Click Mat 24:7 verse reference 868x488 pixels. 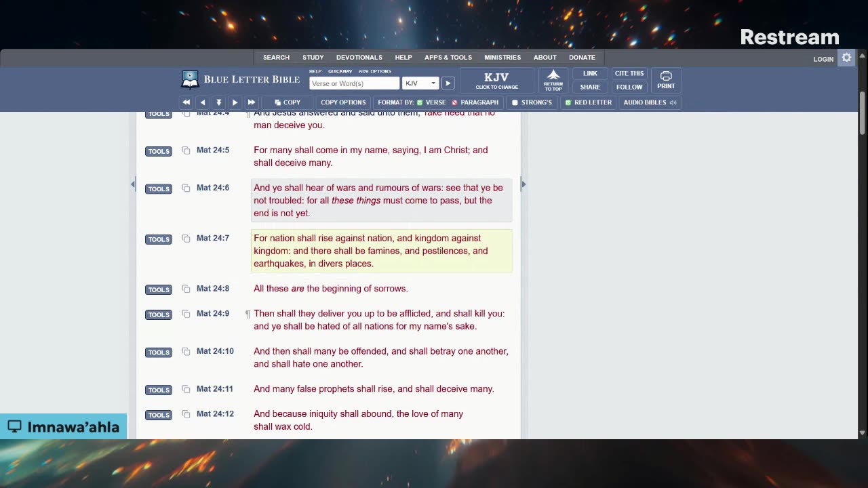(x=213, y=238)
